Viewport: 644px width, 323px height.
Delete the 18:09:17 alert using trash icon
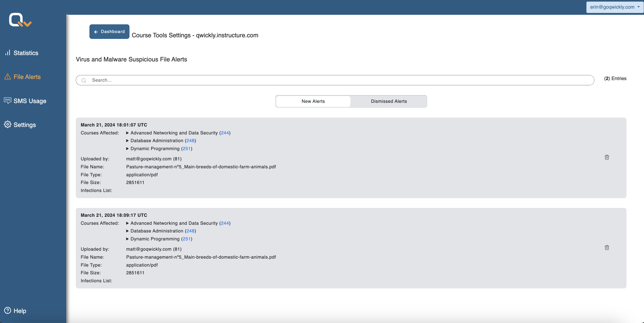(x=607, y=247)
